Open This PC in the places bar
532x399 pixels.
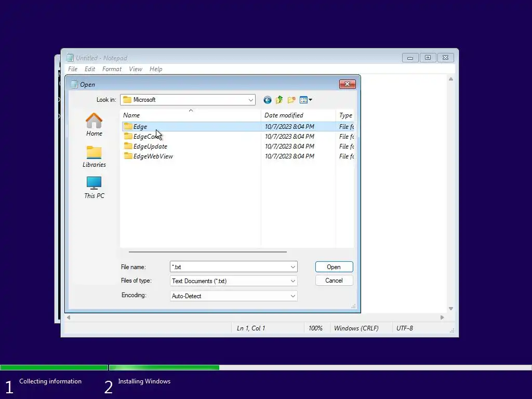coord(94,188)
